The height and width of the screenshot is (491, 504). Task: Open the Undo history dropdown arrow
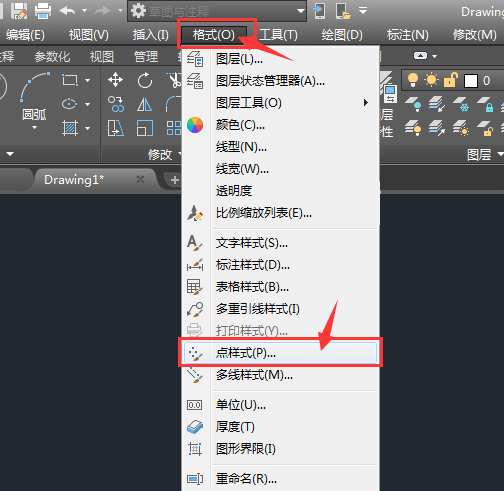(85, 11)
